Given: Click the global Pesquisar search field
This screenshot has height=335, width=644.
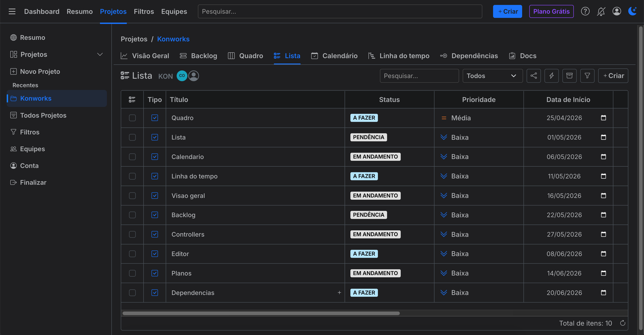Looking at the screenshot, I should point(340,11).
